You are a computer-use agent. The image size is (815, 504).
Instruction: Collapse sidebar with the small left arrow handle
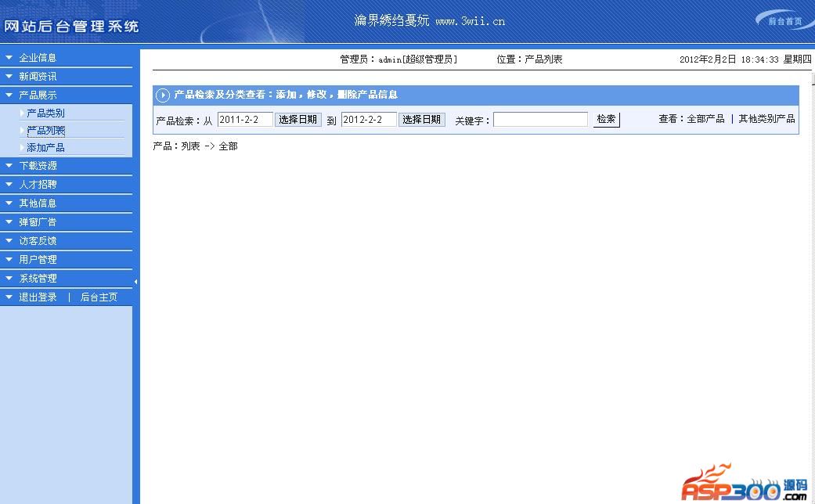(x=135, y=282)
